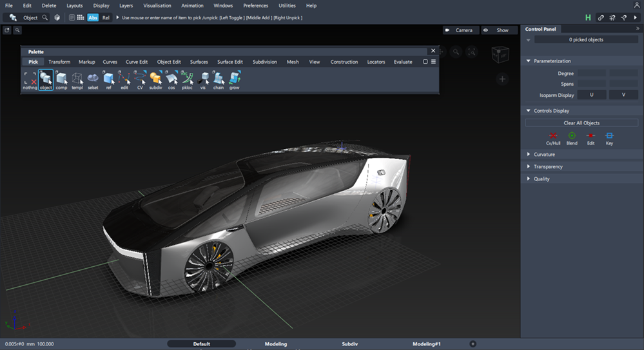Switch to Rel relative coordinate mode
The width and height of the screenshot is (644, 350).
point(106,17)
